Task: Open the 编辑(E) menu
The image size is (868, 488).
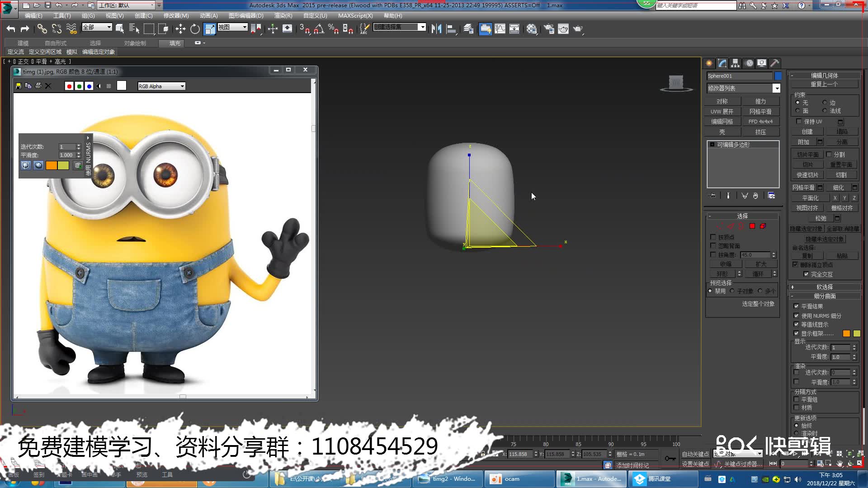Action: point(33,15)
